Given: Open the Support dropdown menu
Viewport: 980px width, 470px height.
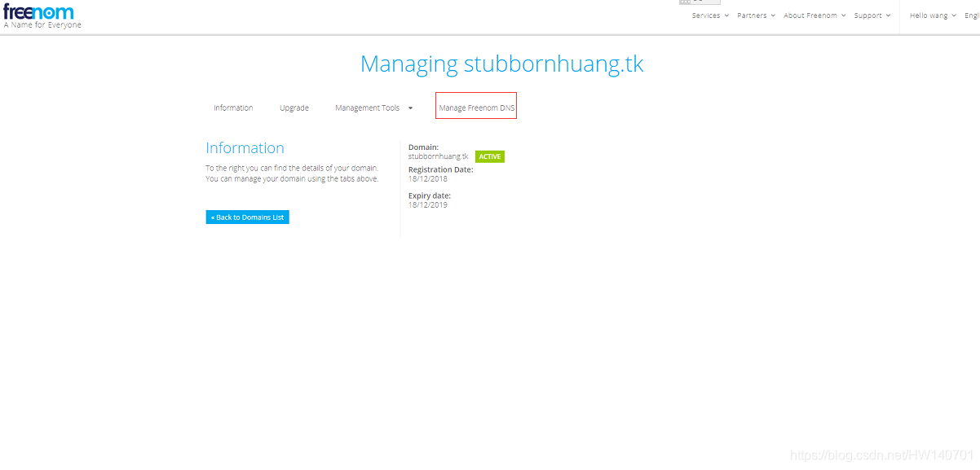Looking at the screenshot, I should [872, 15].
